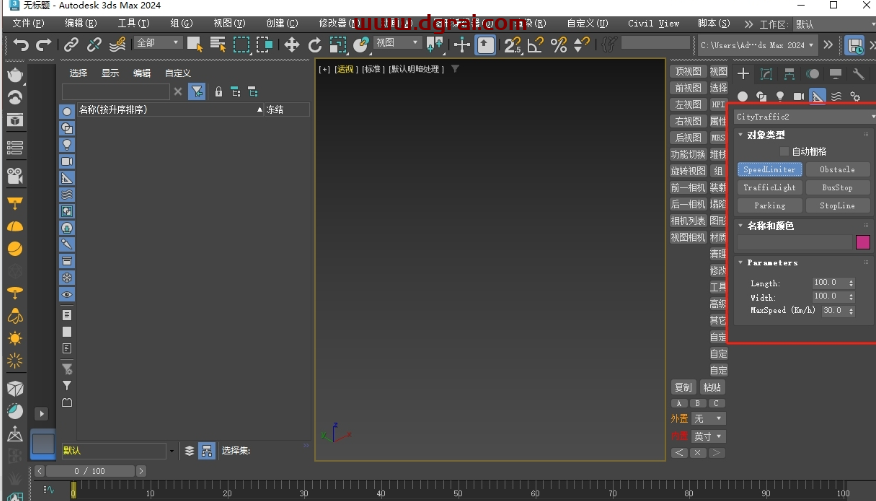Image resolution: width=876 pixels, height=501 pixels.
Task: Activate the Select and Scale tool
Action: 338,45
